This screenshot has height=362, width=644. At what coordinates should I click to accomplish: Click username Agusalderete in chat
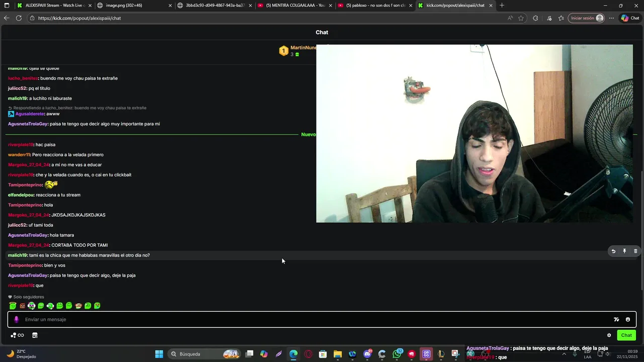click(x=30, y=114)
